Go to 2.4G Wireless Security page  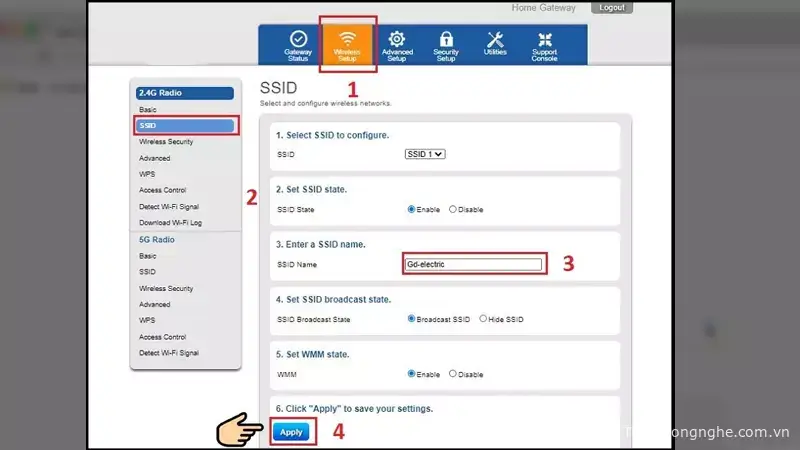[x=166, y=142]
